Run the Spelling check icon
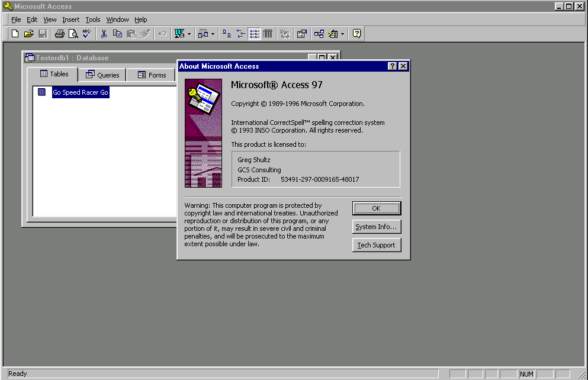Screen dimensions: 588x380 point(87,34)
